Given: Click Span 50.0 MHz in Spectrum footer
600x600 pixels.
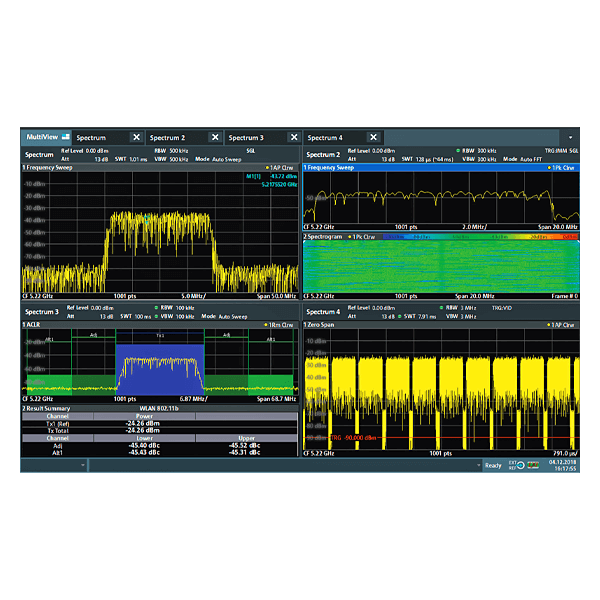Looking at the screenshot, I should tap(276, 296).
